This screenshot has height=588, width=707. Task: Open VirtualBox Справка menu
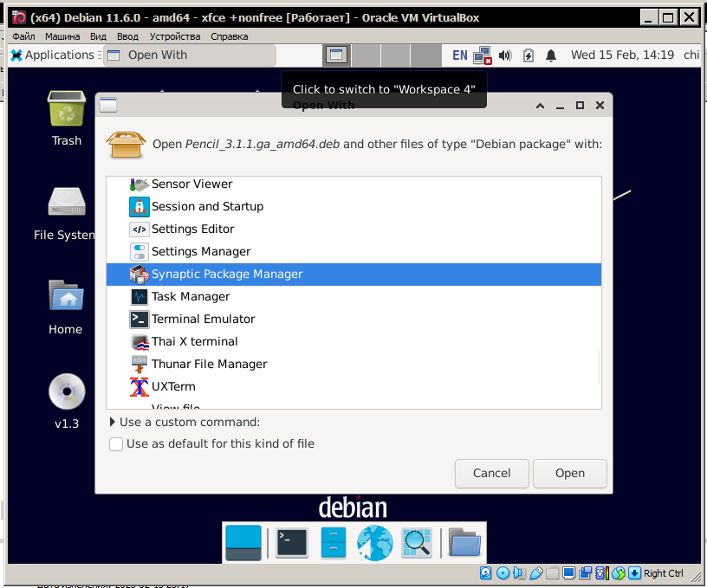coord(229,36)
